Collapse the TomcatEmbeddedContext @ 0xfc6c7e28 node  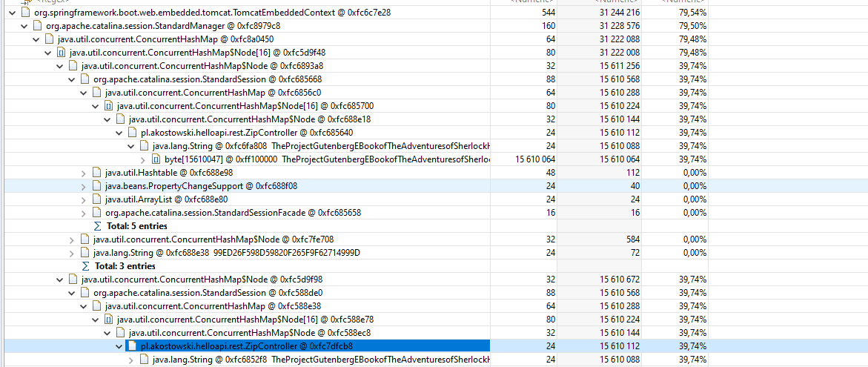point(12,12)
